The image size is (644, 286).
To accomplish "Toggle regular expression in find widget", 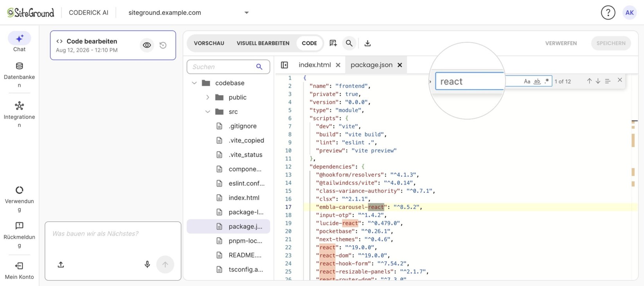I will point(547,81).
